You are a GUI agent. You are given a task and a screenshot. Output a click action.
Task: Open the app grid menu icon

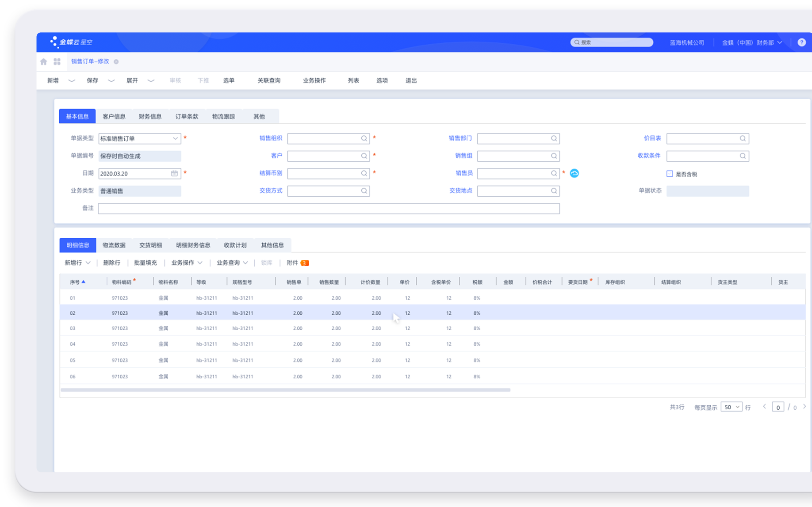pyautogui.click(x=57, y=62)
